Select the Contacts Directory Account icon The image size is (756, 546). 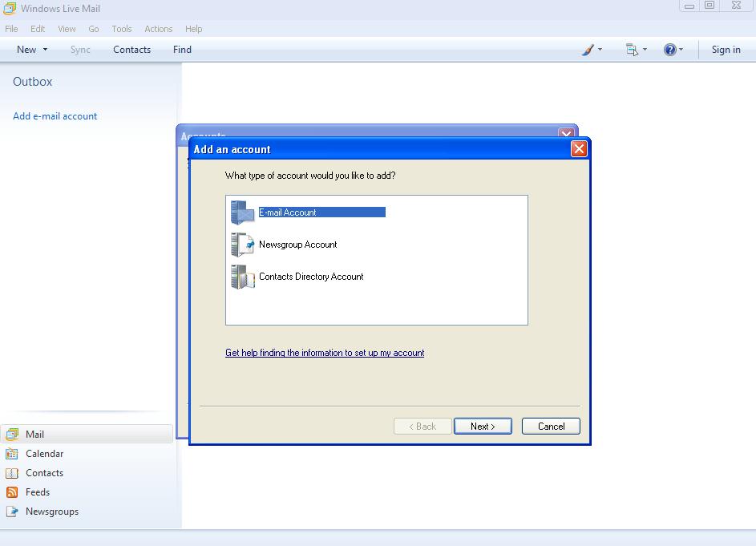pos(242,277)
